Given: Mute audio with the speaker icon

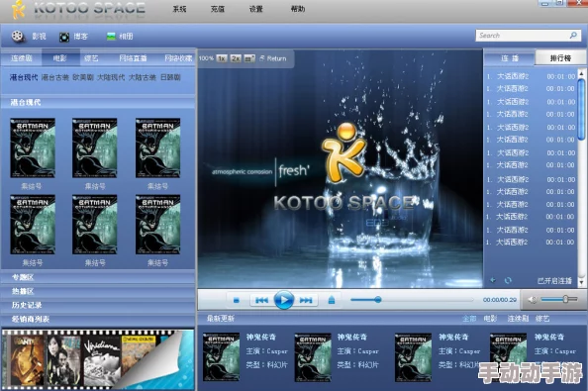Looking at the screenshot, I should click(x=533, y=300).
